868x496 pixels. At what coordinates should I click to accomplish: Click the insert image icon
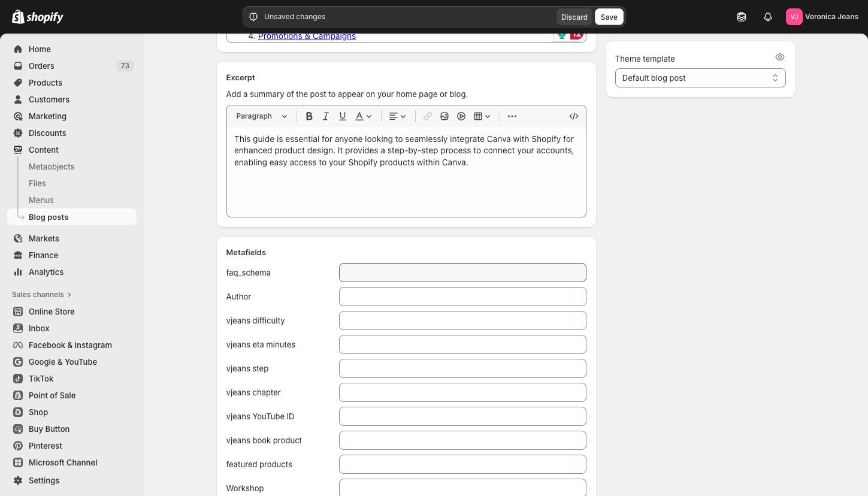coord(444,116)
